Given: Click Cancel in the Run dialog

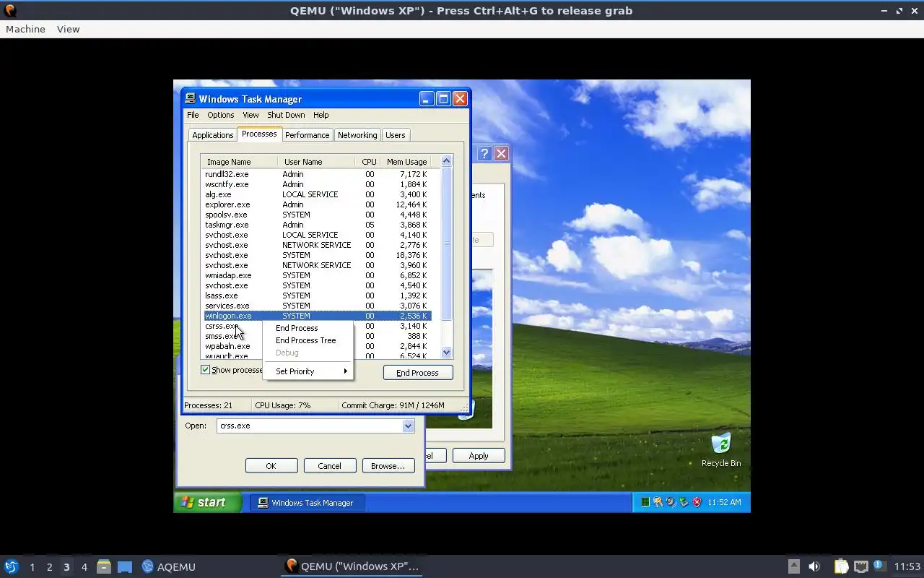Looking at the screenshot, I should pos(329,466).
